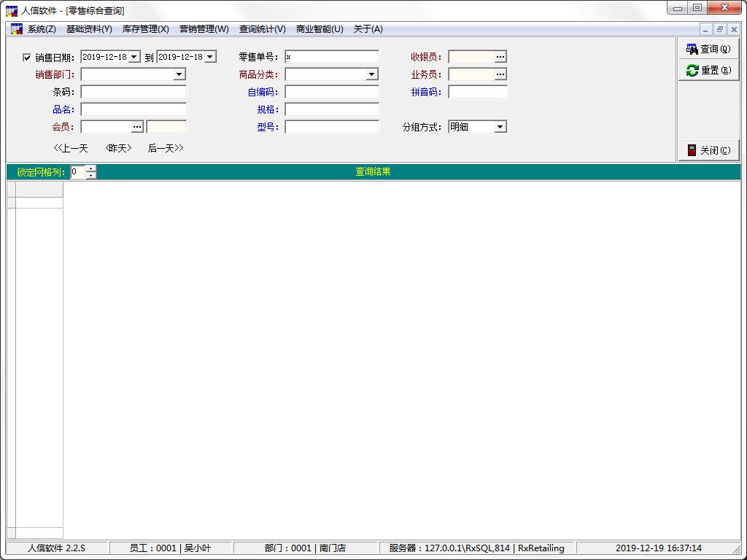Viewport: 747px width, 560px height.
Task: Click the <<上一天 link
Action: tap(71, 148)
